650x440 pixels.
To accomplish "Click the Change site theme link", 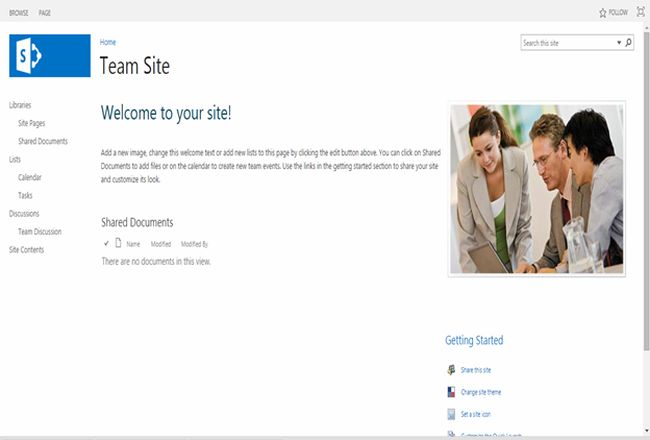I will (x=481, y=392).
